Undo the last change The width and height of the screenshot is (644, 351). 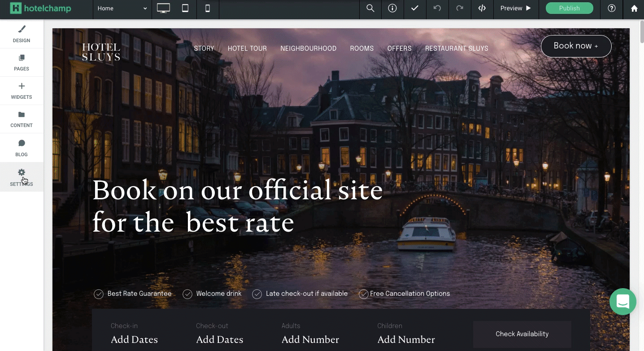tap(437, 8)
